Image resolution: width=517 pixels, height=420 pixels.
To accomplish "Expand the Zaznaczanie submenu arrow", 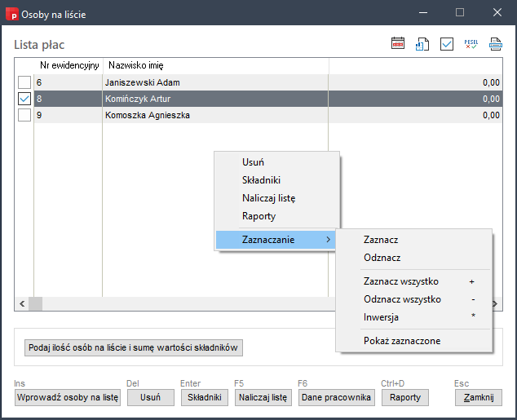I will click(328, 240).
